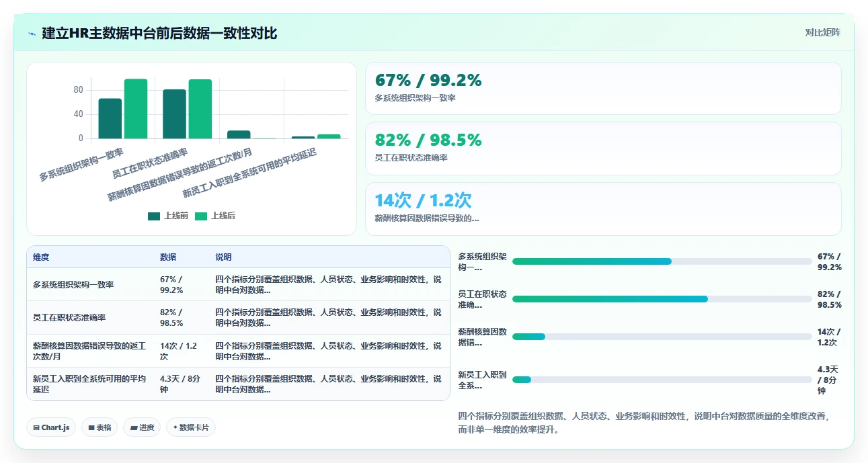The width and height of the screenshot is (868, 463).
Task: Click table row 薪酬核算因数据错误导致的返工次数/月
Action: pyautogui.click(x=238, y=351)
